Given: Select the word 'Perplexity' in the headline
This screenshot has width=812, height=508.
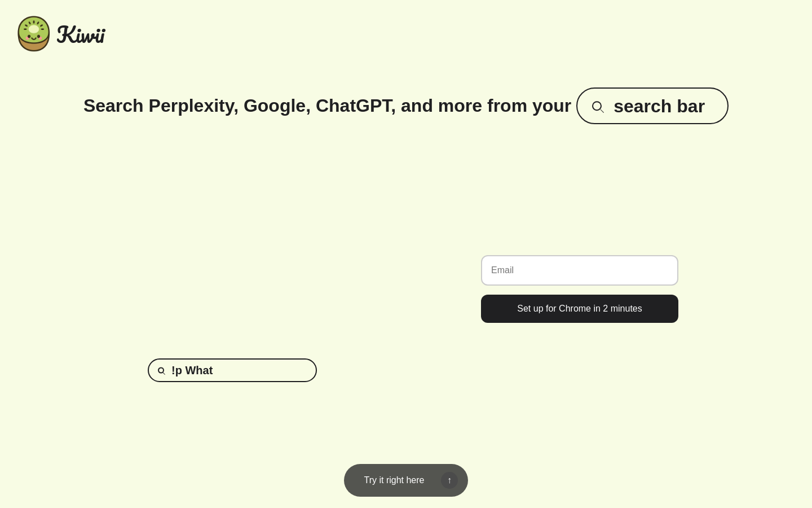Looking at the screenshot, I should [191, 106].
